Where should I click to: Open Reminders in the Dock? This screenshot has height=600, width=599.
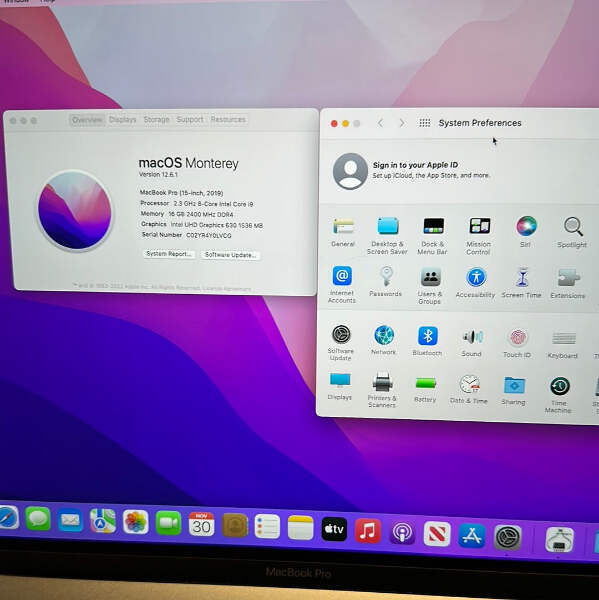pos(267,527)
